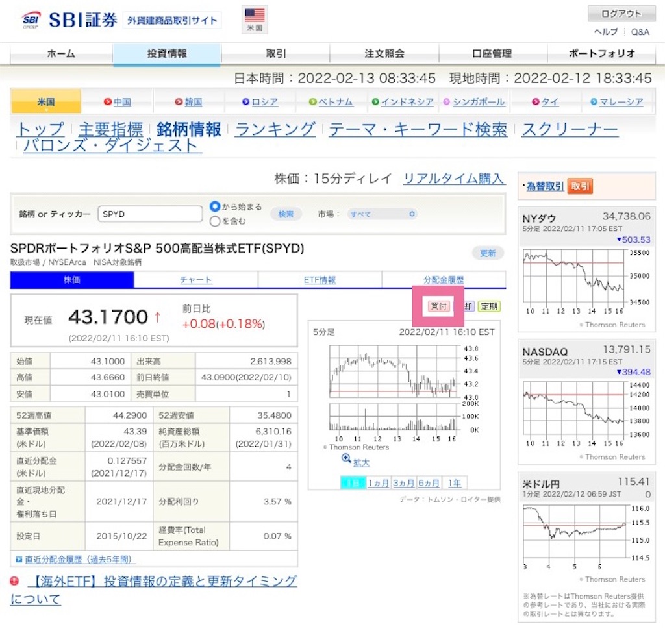
Task: Click the 米ドル円 exchange rate chart
Action: pyautogui.click(x=586, y=538)
